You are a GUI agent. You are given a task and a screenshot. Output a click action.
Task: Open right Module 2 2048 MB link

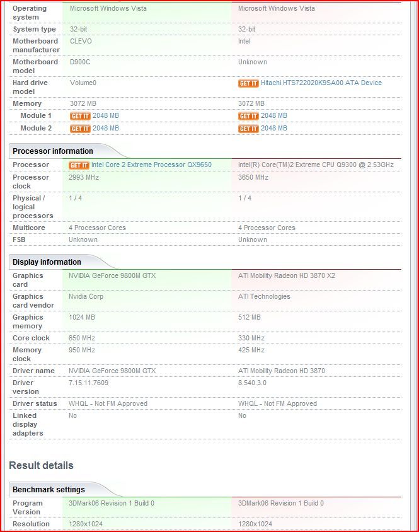(274, 128)
